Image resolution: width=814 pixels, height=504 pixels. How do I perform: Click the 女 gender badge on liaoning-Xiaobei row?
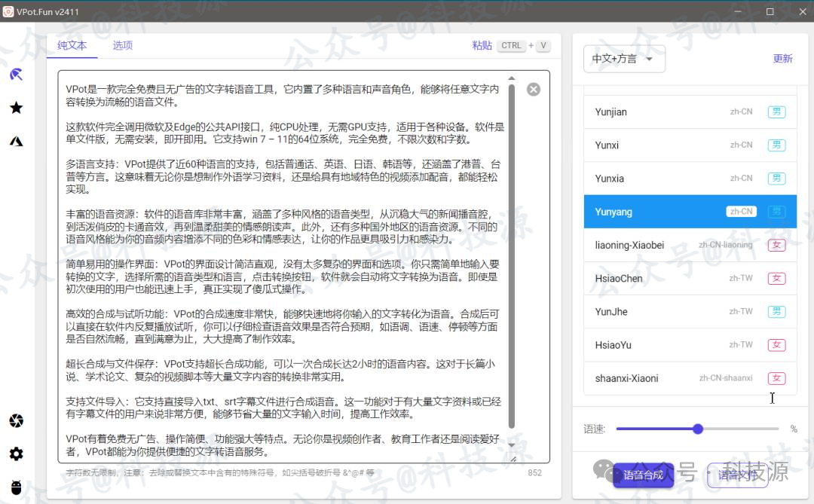coord(776,245)
